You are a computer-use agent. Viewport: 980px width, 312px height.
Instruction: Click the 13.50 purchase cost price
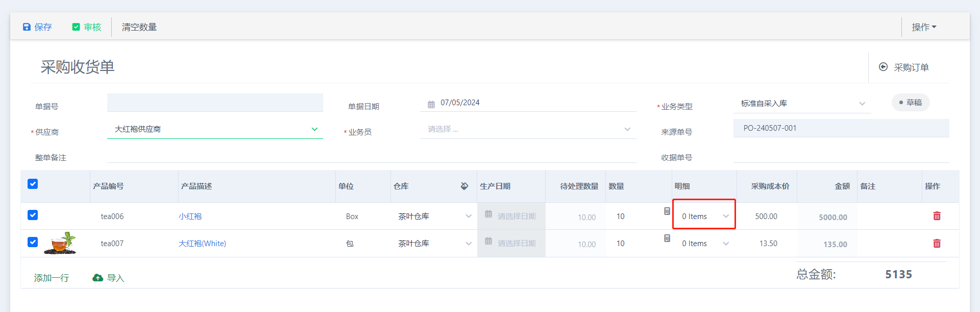pyautogui.click(x=768, y=244)
